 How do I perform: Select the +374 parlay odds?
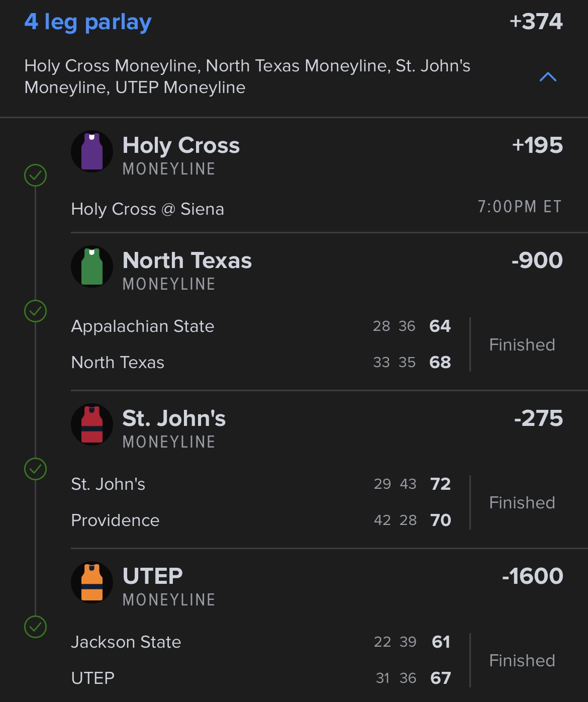click(536, 22)
